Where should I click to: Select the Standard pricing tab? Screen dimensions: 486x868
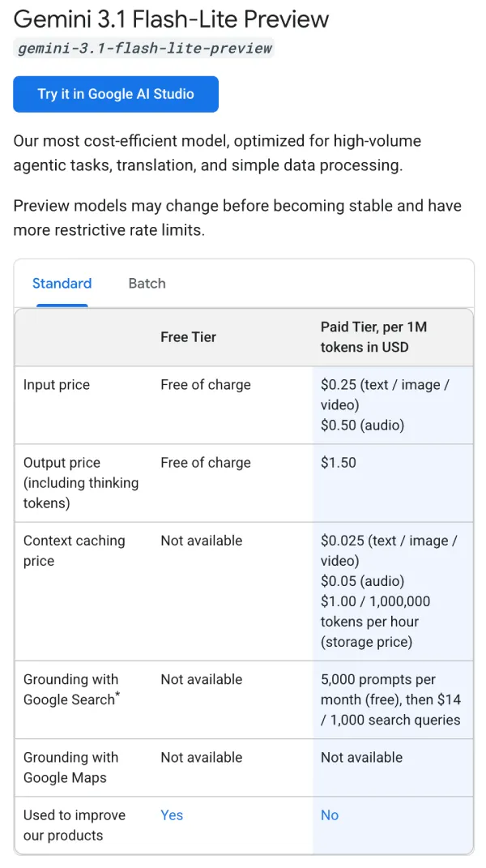click(62, 284)
